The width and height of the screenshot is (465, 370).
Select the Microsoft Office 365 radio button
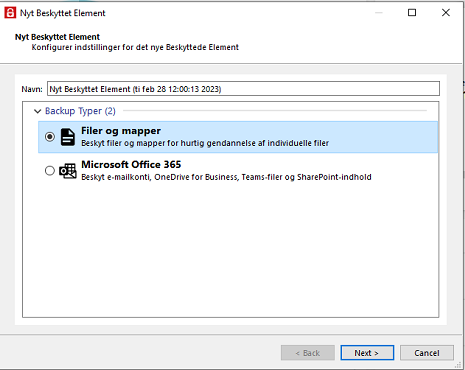coord(50,171)
